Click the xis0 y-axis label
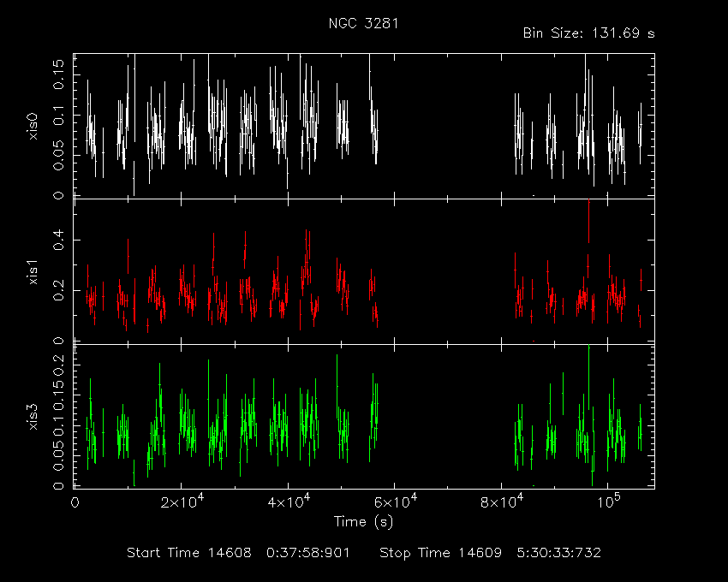The height and width of the screenshot is (582, 728). [33, 127]
